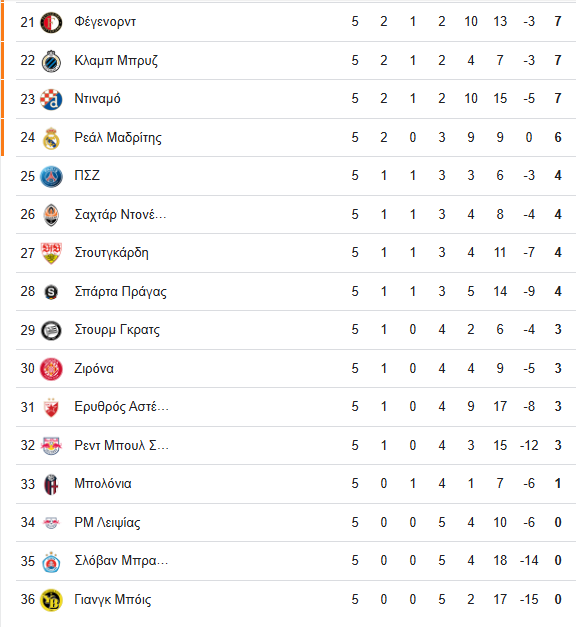Viewport: 576px width, 627px height.
Task: Click the Shakhtar Donetsk crest icon
Action: click(x=51, y=215)
